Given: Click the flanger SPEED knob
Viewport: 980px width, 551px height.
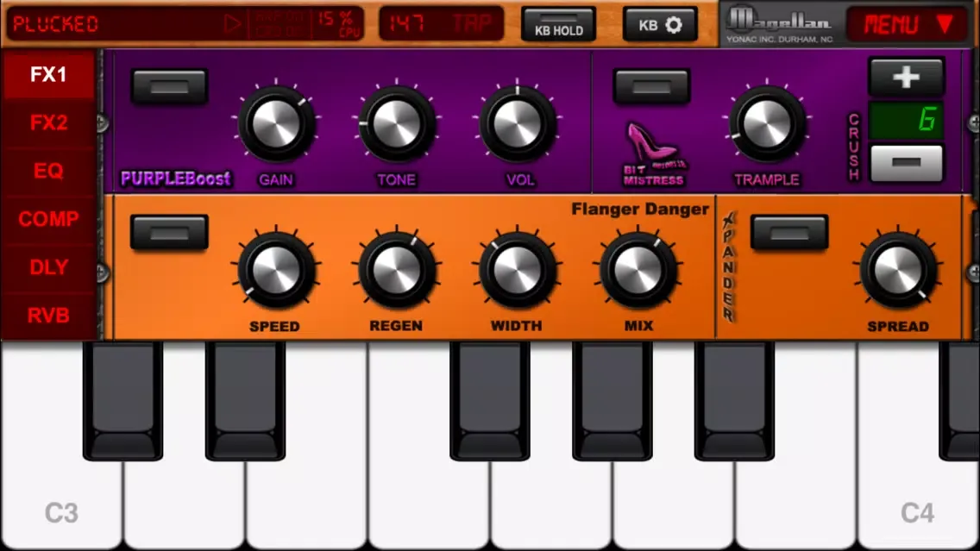Looking at the screenshot, I should (276, 270).
